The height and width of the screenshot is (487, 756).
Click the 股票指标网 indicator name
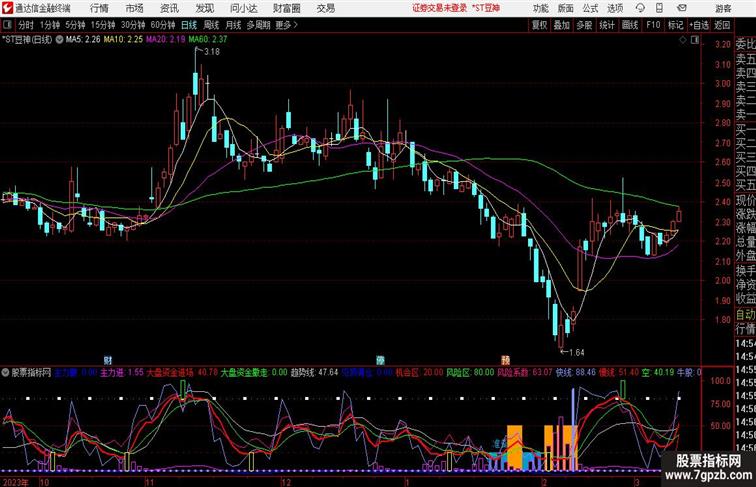[x=31, y=372]
